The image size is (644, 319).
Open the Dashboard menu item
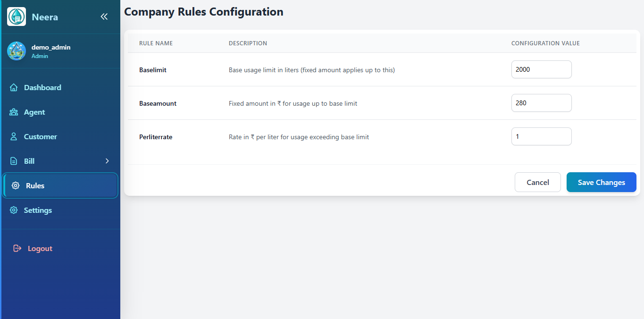point(42,88)
